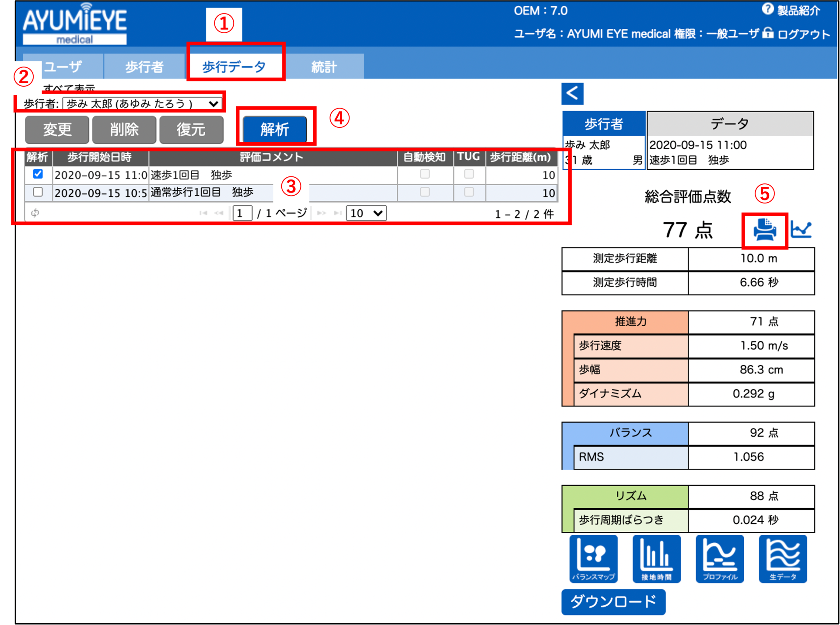Open the バランスマップ balance map view
The height and width of the screenshot is (625, 840).
pyautogui.click(x=593, y=559)
